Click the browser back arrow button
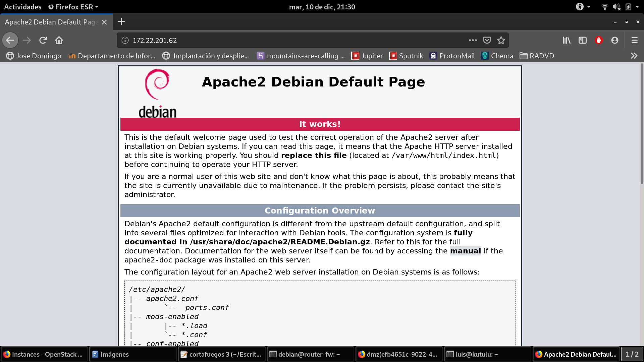The width and height of the screenshot is (644, 362). 10,40
